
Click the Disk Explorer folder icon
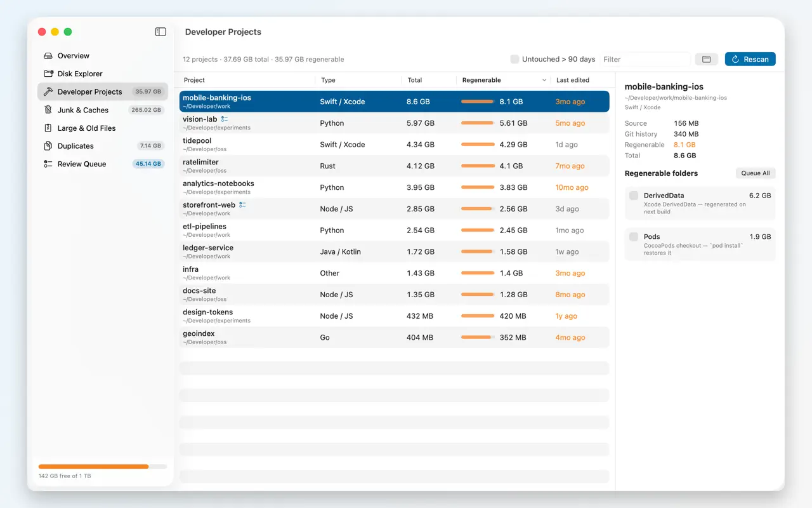click(x=48, y=74)
